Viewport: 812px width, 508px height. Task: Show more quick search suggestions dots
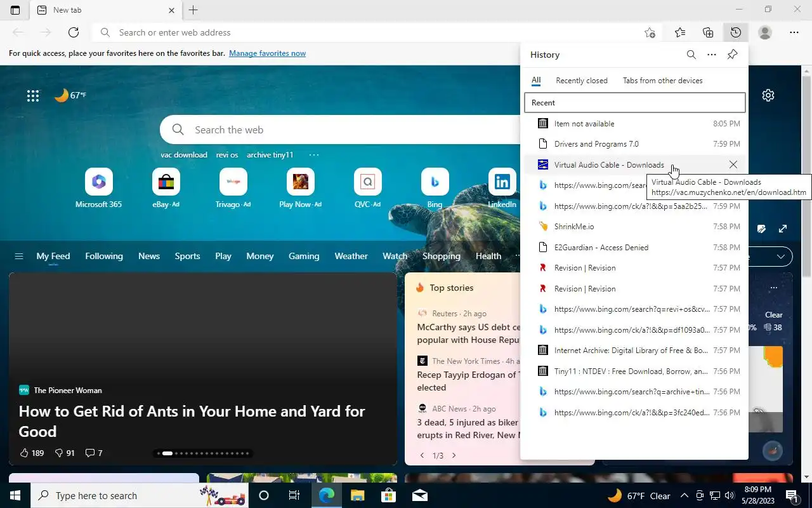(314, 155)
